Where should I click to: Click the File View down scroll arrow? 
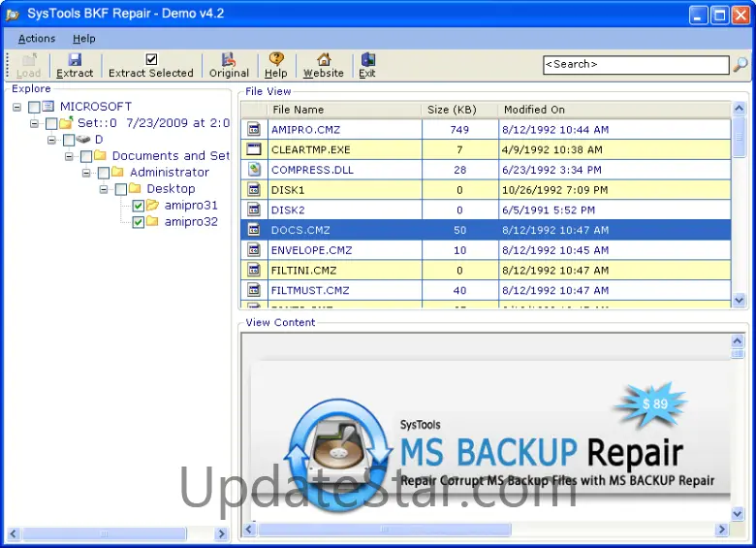pos(739,300)
